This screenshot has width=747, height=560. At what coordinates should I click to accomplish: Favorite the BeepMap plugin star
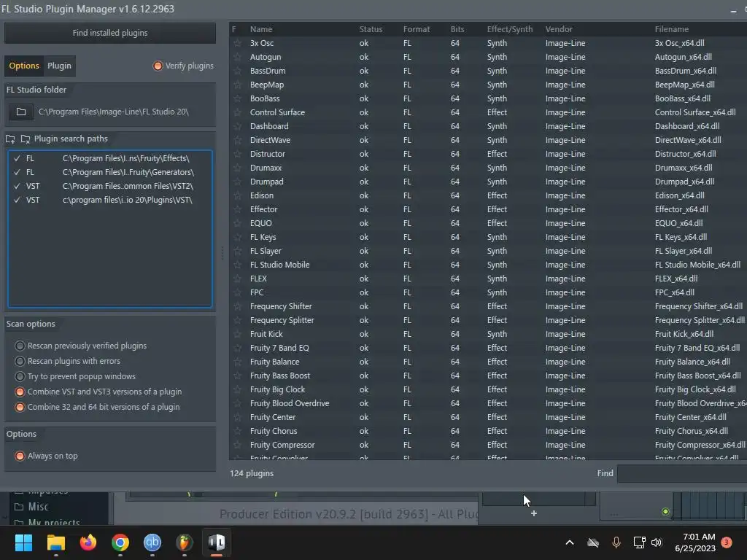tap(237, 85)
